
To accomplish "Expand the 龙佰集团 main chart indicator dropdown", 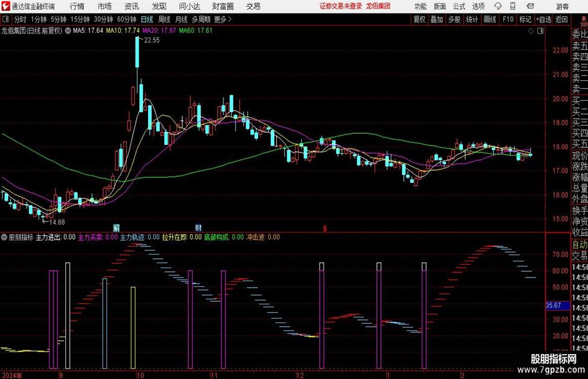I will pos(68,30).
